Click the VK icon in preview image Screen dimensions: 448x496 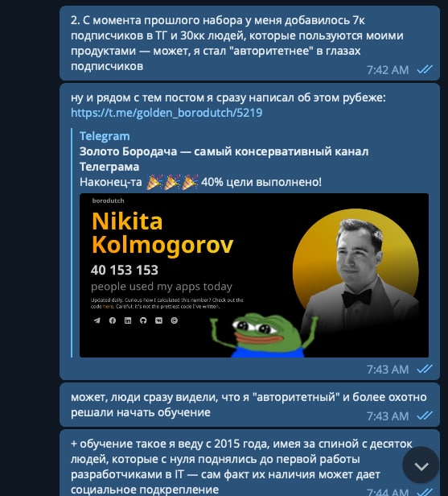click(158, 320)
